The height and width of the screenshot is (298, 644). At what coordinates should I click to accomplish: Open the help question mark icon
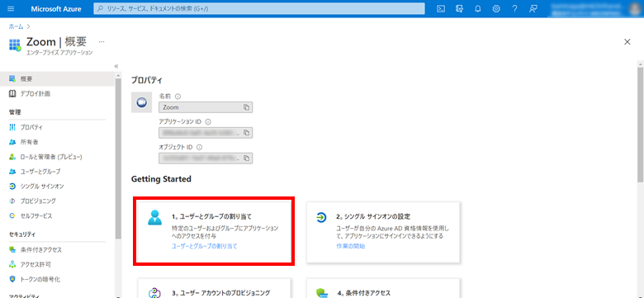coord(514,8)
